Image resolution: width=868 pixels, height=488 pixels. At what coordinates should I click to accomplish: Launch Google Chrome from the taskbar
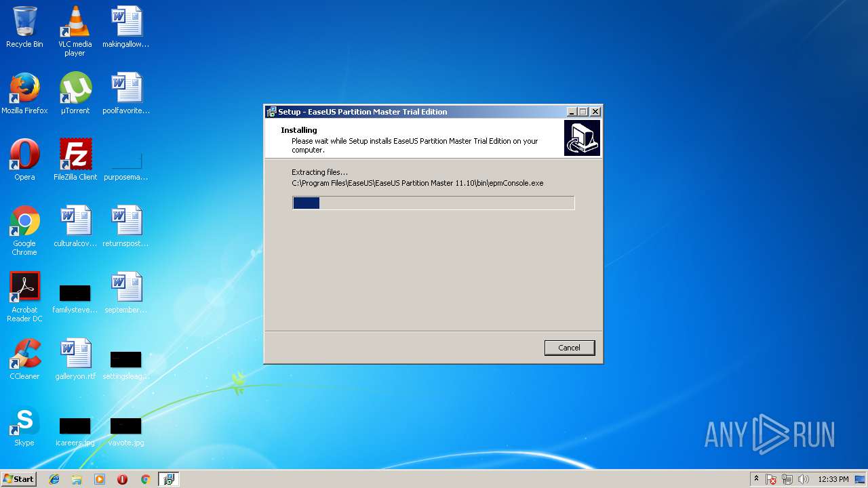click(145, 479)
